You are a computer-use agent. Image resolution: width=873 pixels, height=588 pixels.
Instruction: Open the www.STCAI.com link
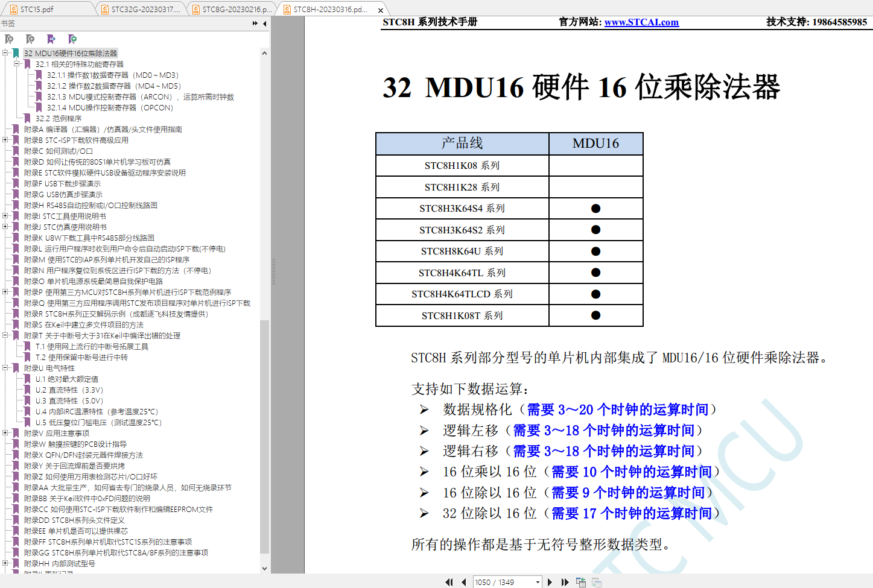[641, 22]
